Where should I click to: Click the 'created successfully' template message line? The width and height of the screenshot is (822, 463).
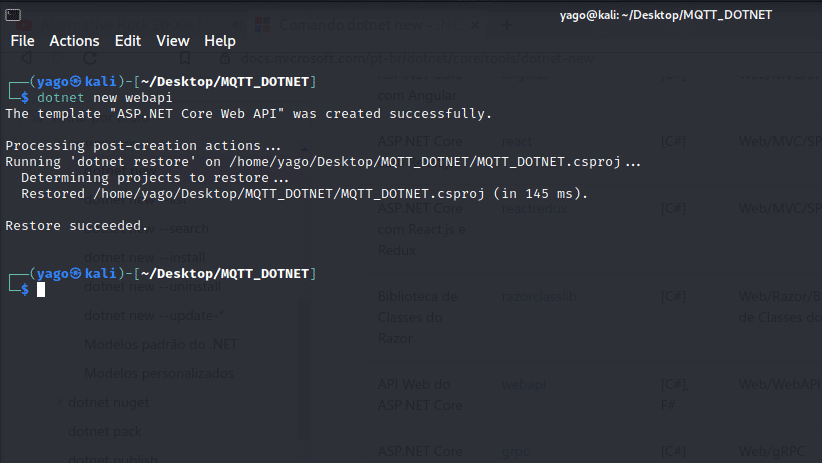click(x=249, y=114)
